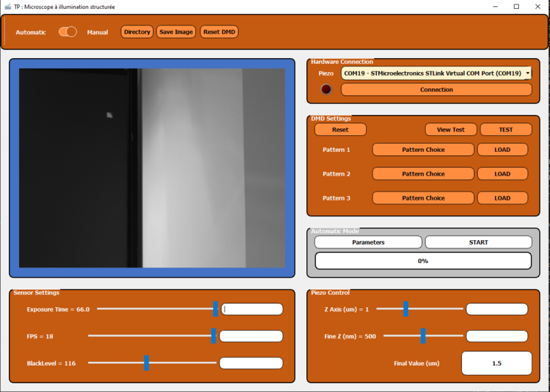This screenshot has width=550, height=392.
Task: Click the FPS slider handle
Action: tap(213, 336)
